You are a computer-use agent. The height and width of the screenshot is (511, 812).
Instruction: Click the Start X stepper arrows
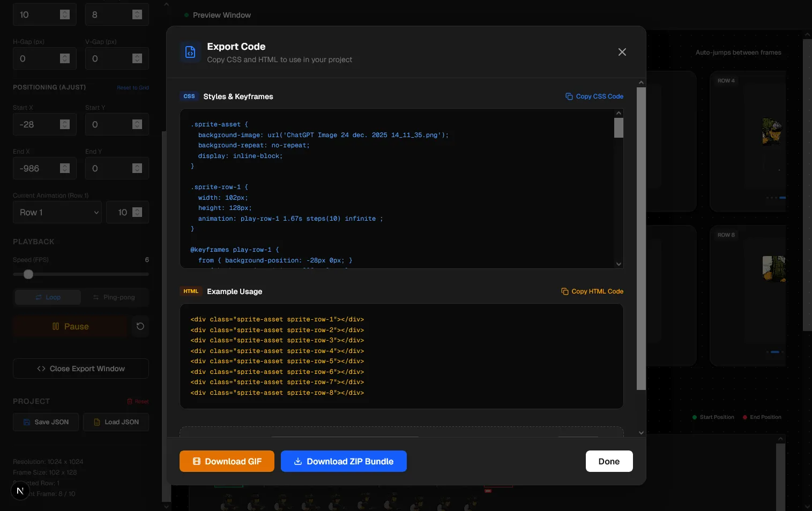[x=65, y=124]
